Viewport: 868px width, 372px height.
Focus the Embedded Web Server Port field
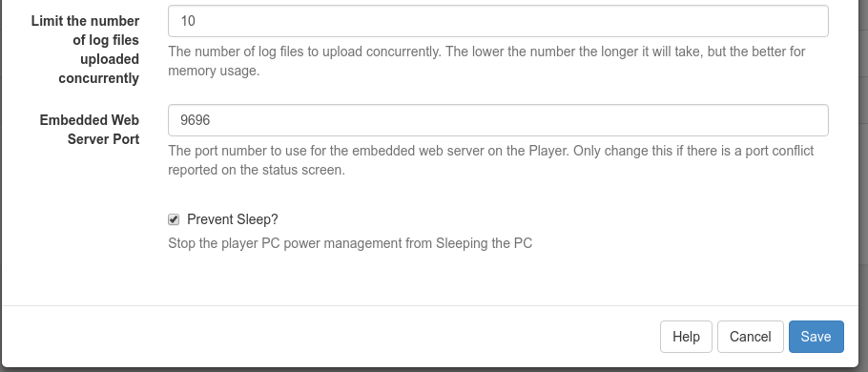pos(498,120)
